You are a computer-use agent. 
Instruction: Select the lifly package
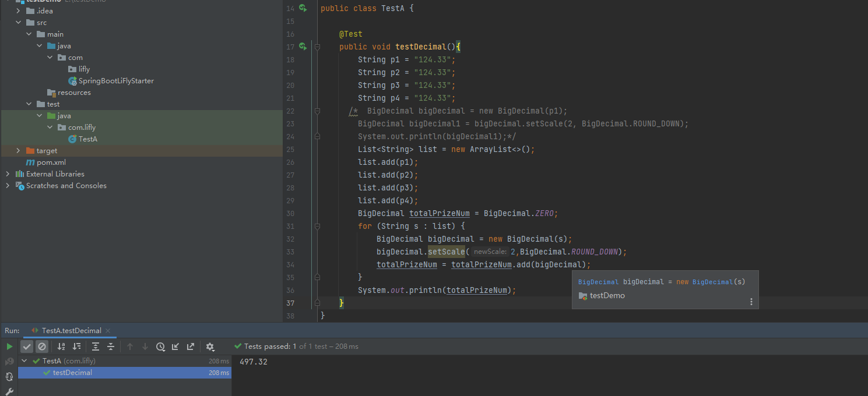pyautogui.click(x=84, y=69)
